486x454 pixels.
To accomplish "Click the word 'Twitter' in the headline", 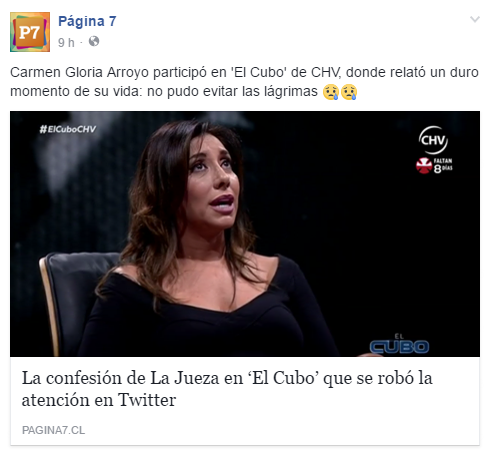I will (147, 400).
